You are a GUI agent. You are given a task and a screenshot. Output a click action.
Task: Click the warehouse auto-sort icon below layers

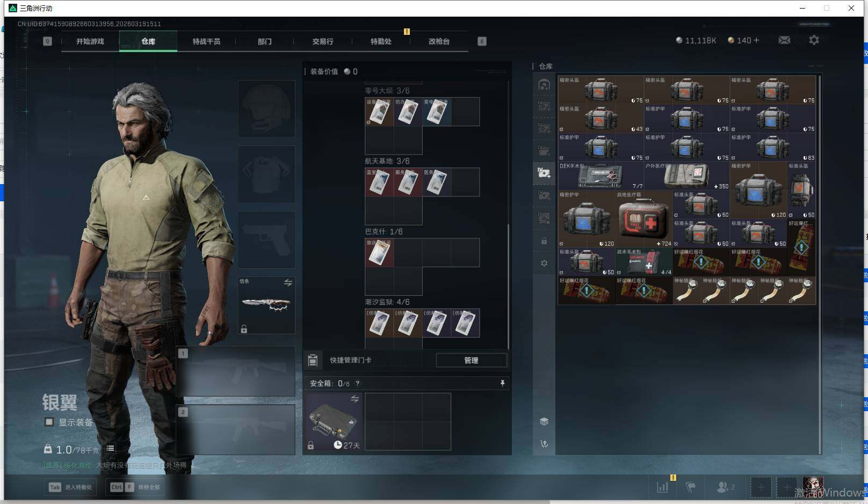(544, 444)
